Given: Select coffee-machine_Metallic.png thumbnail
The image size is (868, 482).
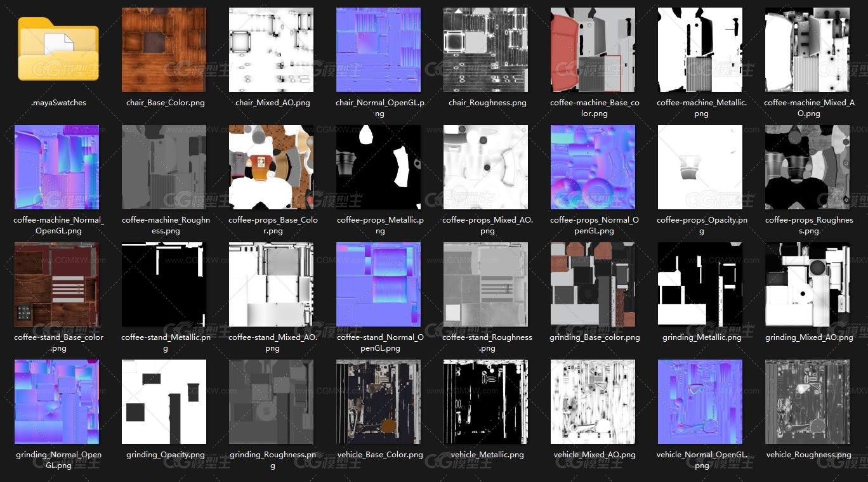Looking at the screenshot, I should tap(700, 50).
